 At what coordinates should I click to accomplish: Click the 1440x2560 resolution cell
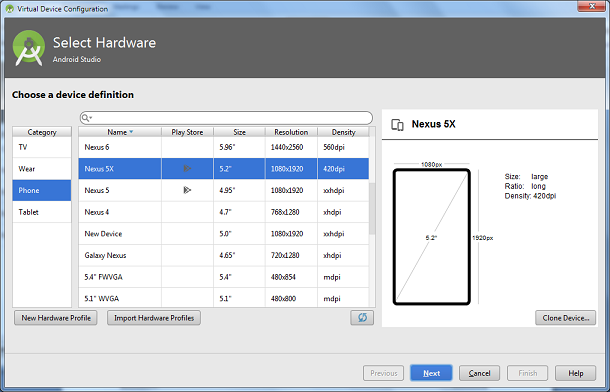point(291,147)
